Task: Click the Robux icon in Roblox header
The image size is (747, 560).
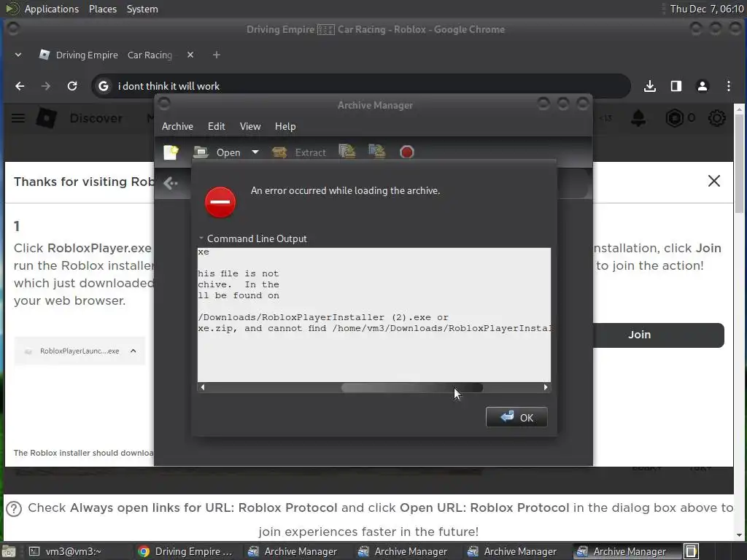Action: [674, 117]
